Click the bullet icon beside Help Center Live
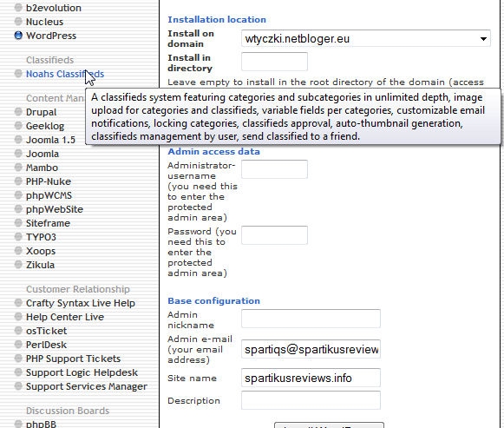Screen dimensions: 504x428 click(x=18, y=316)
